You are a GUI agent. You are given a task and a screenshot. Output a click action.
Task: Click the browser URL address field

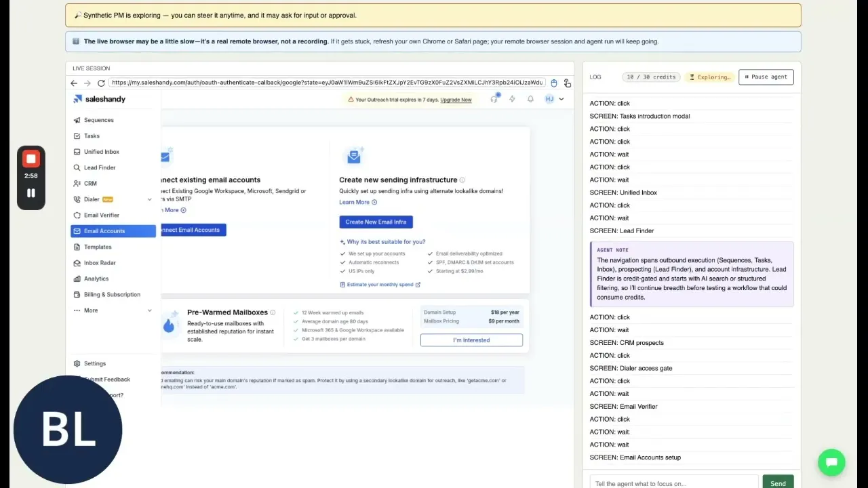[328, 83]
